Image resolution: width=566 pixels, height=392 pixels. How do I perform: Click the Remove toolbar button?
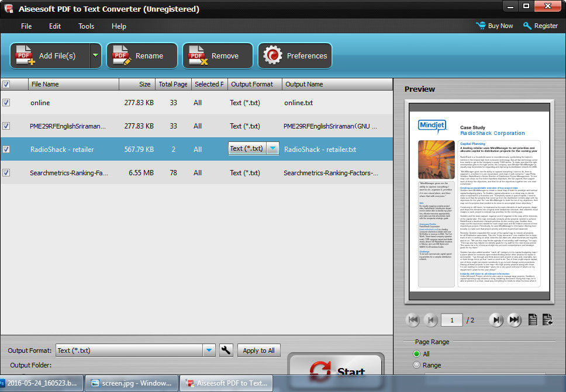(x=218, y=55)
